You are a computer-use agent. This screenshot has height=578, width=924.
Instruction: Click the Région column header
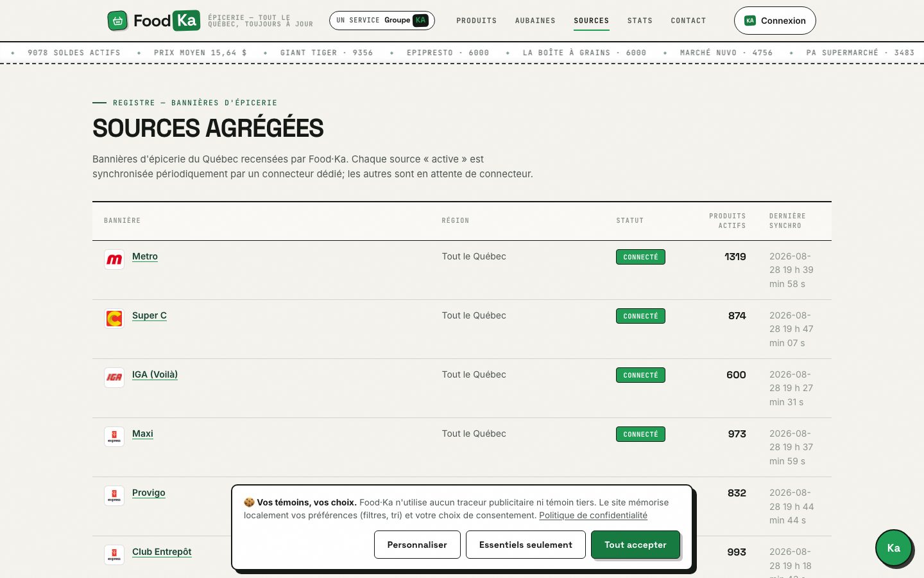456,220
